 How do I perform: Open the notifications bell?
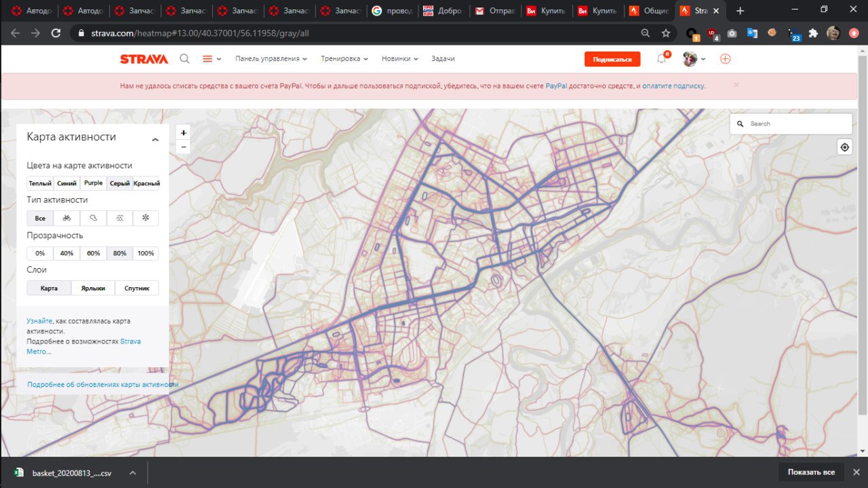tap(662, 59)
